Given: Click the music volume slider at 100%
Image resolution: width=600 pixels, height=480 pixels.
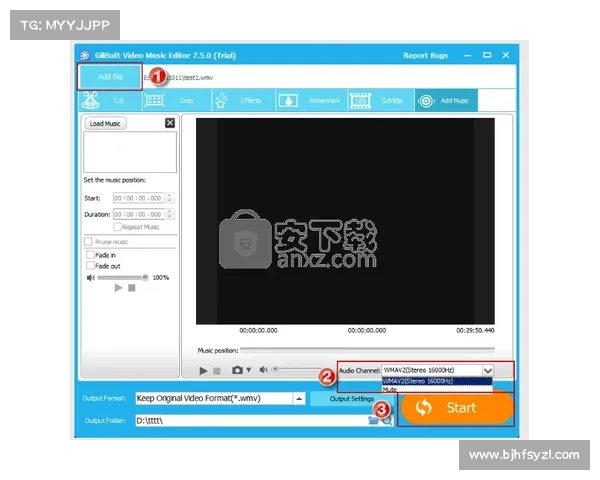Looking at the screenshot, I should click(122, 278).
